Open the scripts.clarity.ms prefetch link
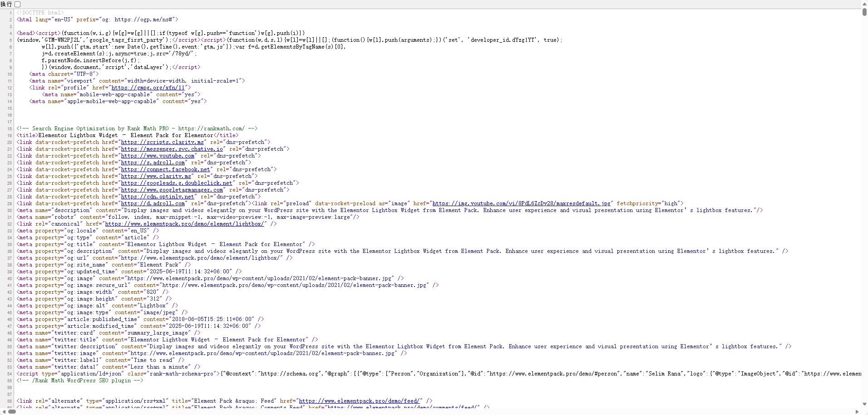 (163, 142)
